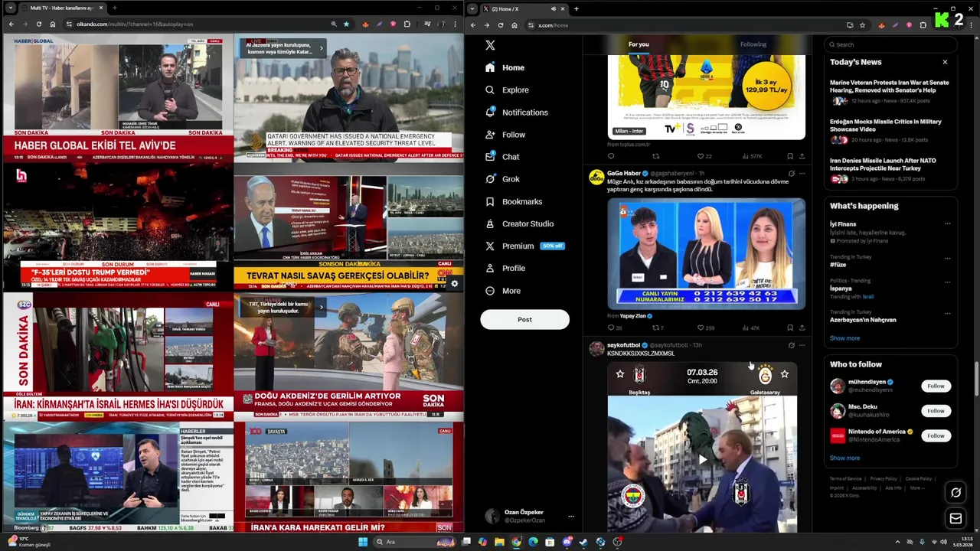This screenshot has height=551, width=980.
Task: Open Grok explain on GaGa Haber post
Action: tap(791, 174)
